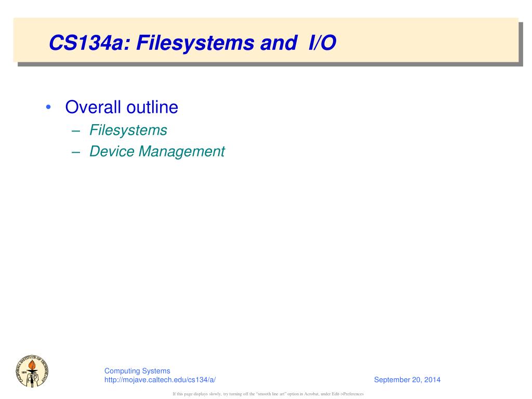
Task: Click the 'September 20, 2014' date
Action: pos(407,380)
